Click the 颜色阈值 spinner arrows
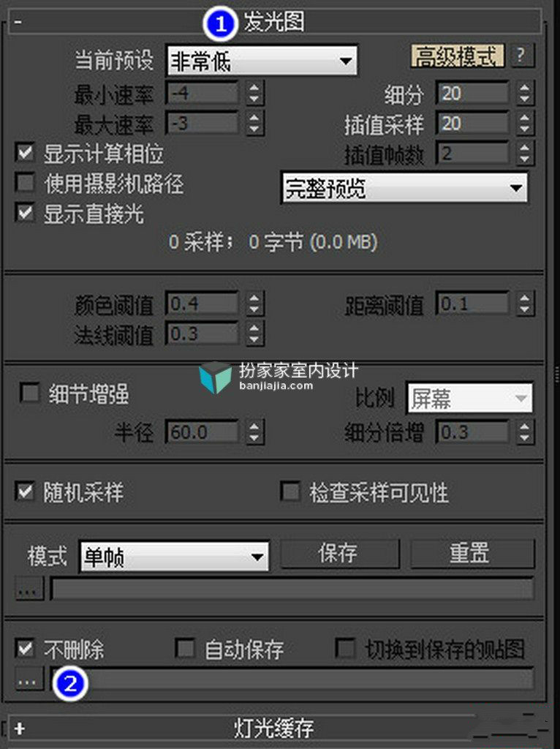 point(254,304)
